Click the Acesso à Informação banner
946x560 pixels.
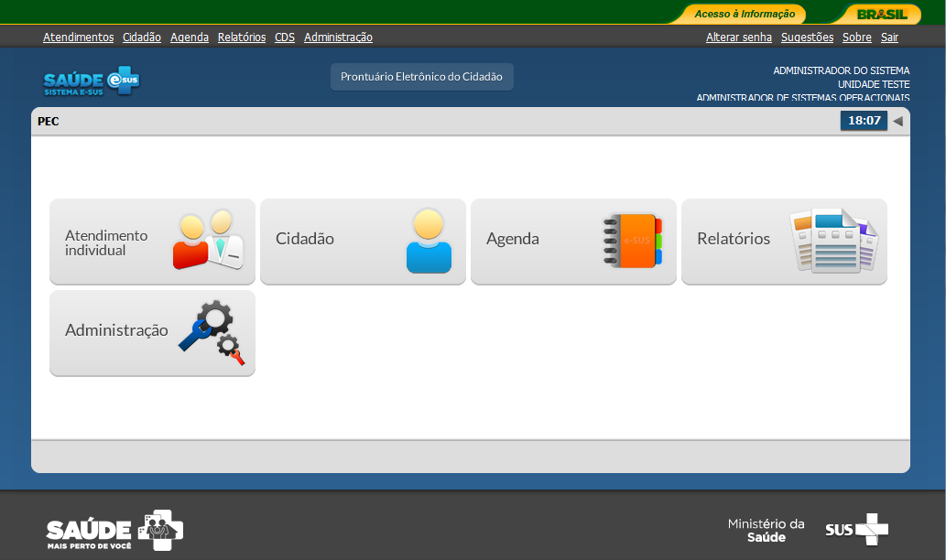point(744,14)
